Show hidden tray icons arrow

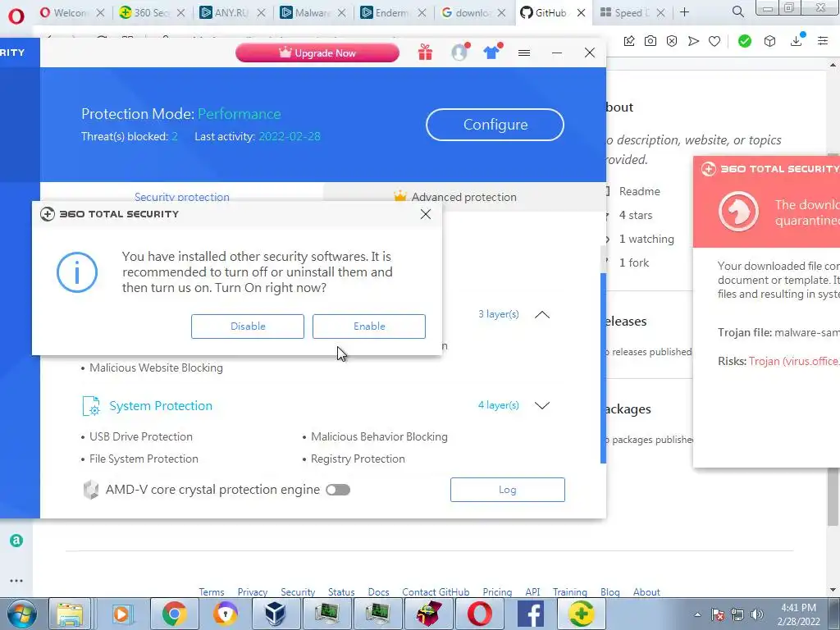tap(697, 614)
